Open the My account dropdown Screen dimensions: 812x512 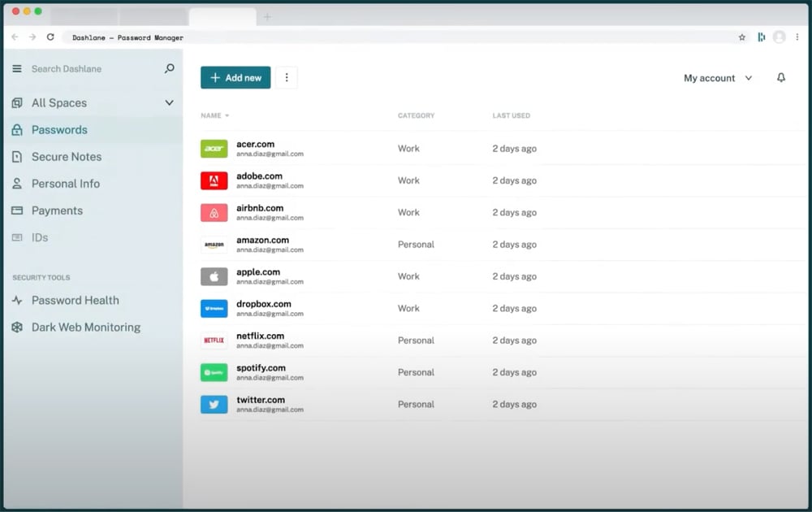click(718, 78)
